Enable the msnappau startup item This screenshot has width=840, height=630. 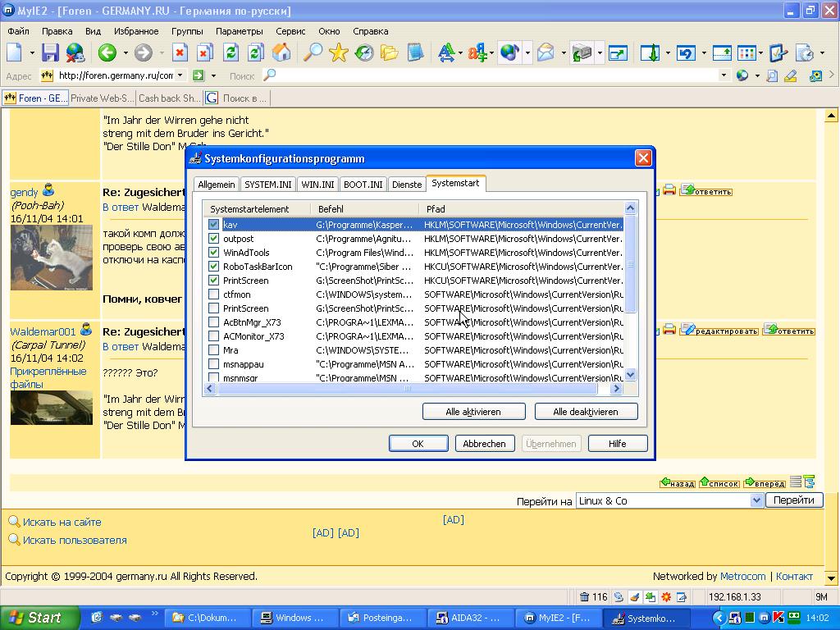(x=214, y=363)
